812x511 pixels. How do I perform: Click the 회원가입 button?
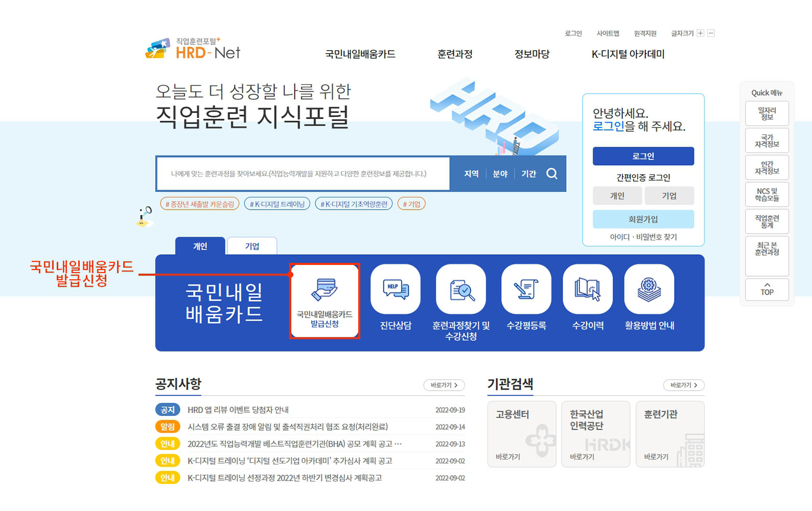[x=643, y=219]
